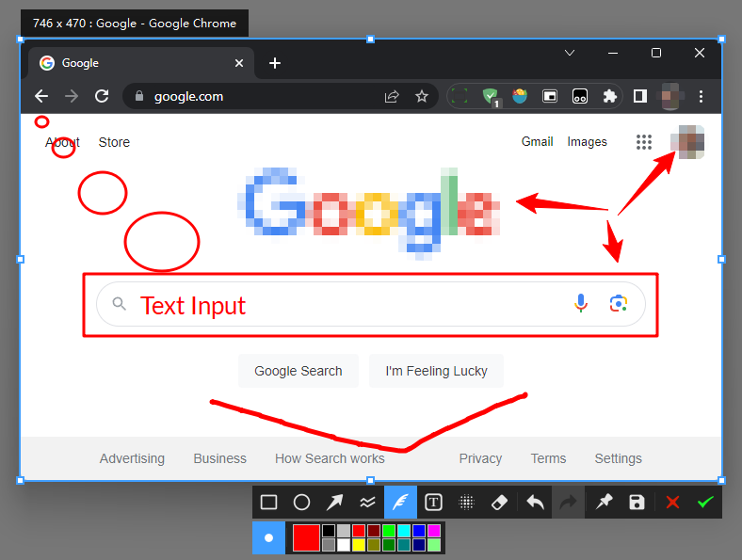Open the tab search chevron

[570, 53]
